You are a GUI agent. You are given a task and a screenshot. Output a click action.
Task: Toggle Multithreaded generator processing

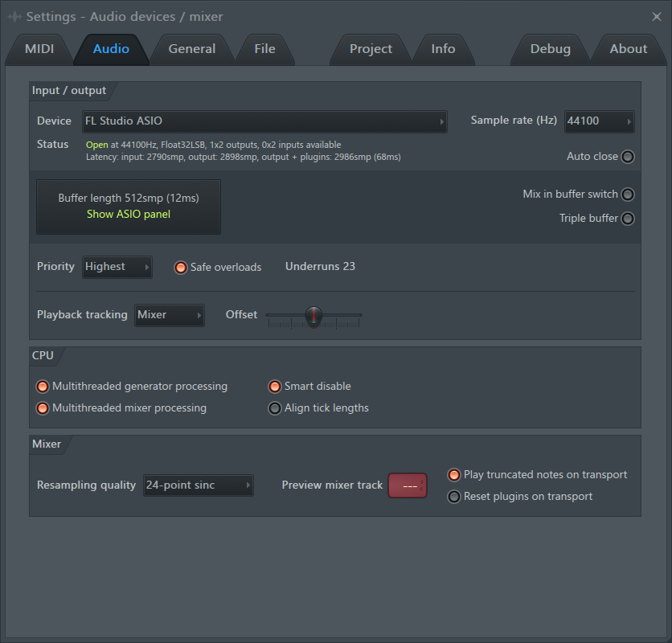43,387
